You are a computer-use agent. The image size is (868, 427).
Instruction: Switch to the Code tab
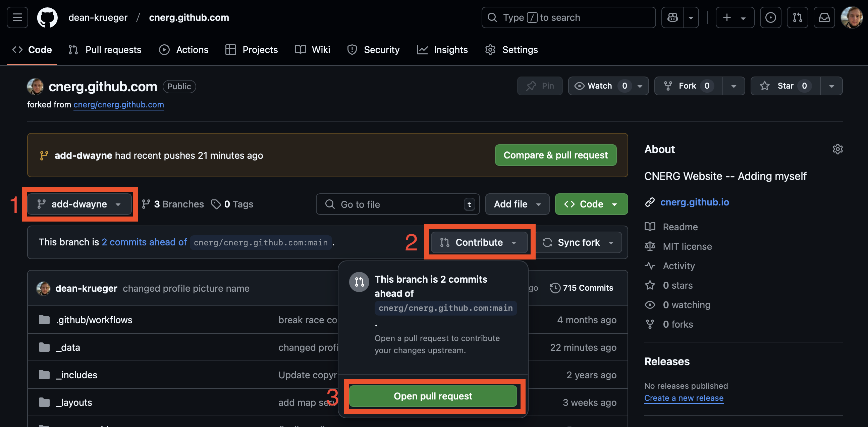[32, 50]
